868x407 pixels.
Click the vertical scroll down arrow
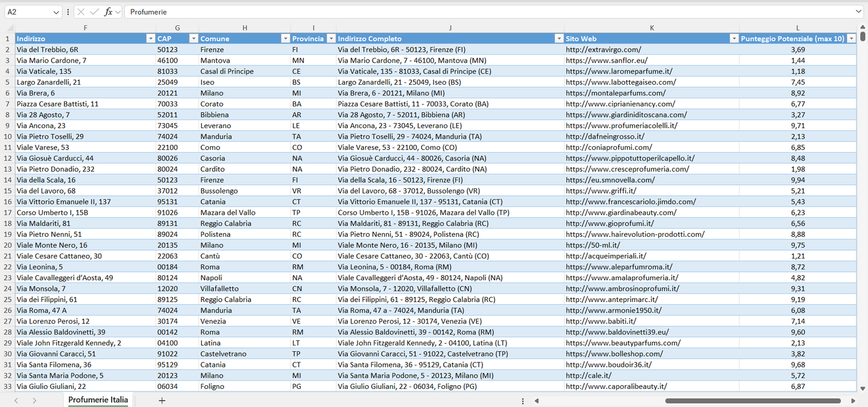[x=863, y=389]
